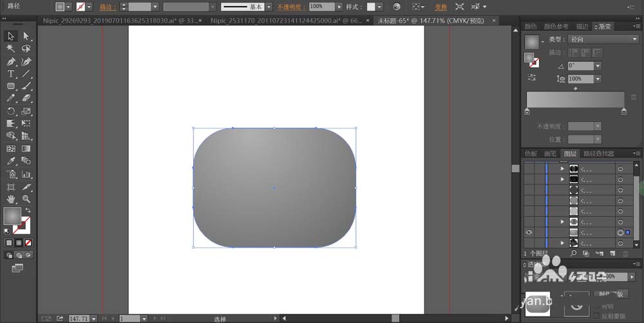Select the Rotate tool
The width and height of the screenshot is (644, 323).
[x=11, y=111]
